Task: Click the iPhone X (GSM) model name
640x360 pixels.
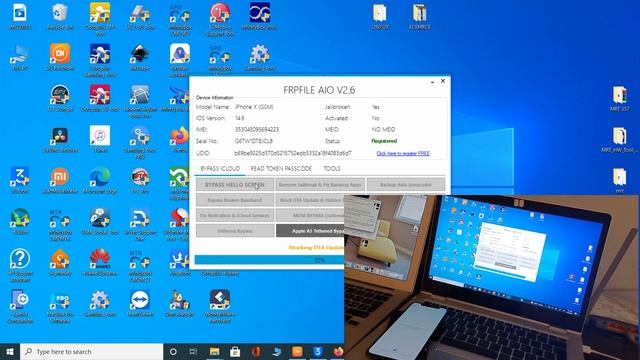Action: point(254,107)
